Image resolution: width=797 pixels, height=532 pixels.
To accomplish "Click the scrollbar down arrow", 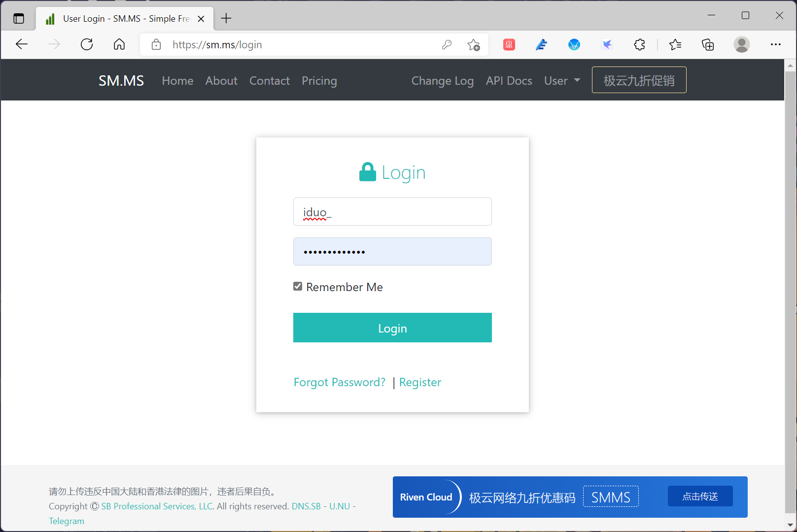I will coord(791,525).
